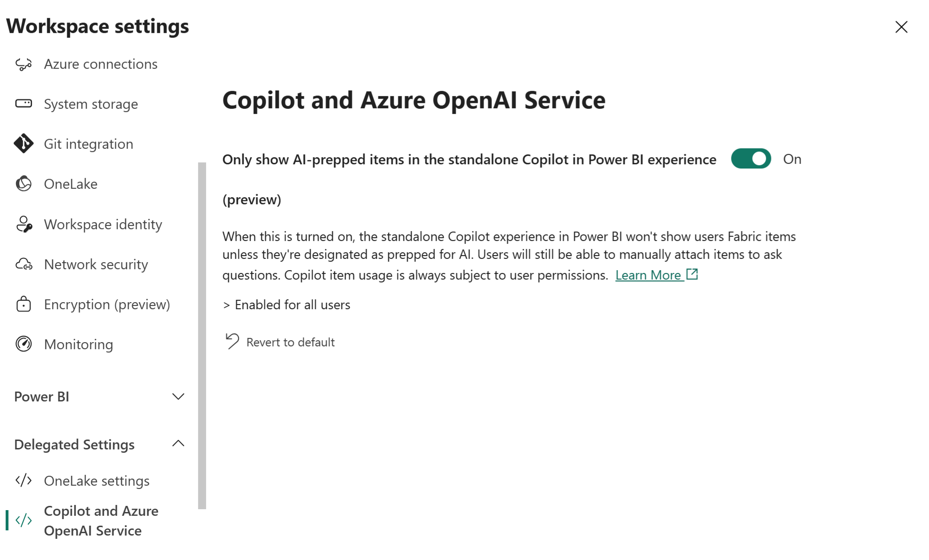Click the Workspace identity person-key icon
This screenshot has width=929, height=560.
pos(24,224)
